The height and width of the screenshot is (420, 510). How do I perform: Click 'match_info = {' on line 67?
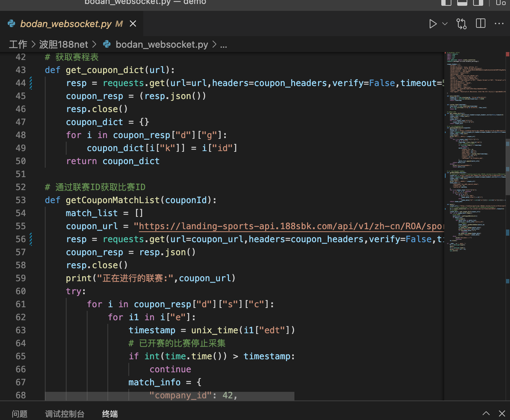point(165,382)
